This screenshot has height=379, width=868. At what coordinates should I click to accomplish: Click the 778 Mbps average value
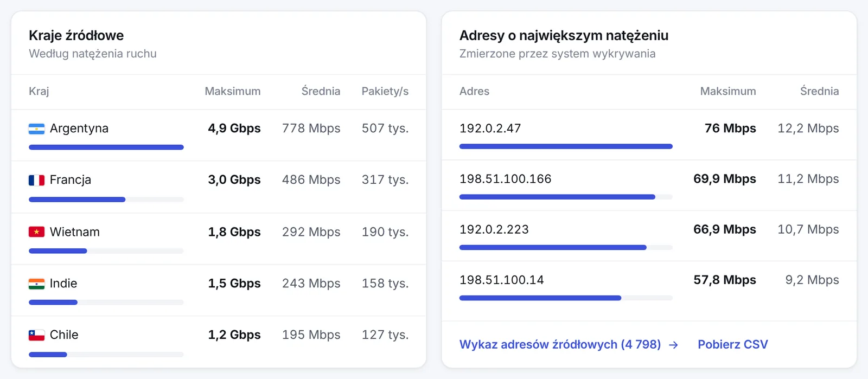(311, 129)
